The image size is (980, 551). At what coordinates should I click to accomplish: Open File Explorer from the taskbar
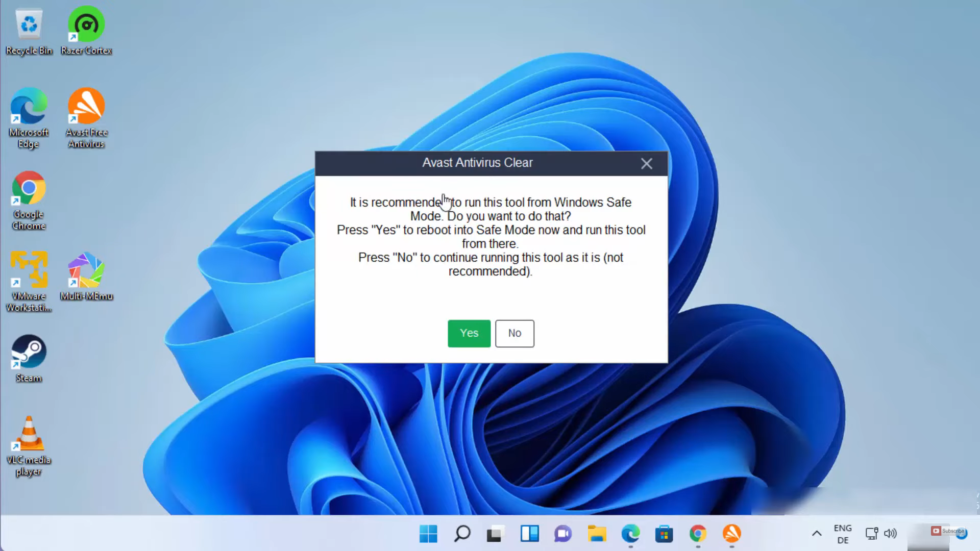[x=597, y=534]
